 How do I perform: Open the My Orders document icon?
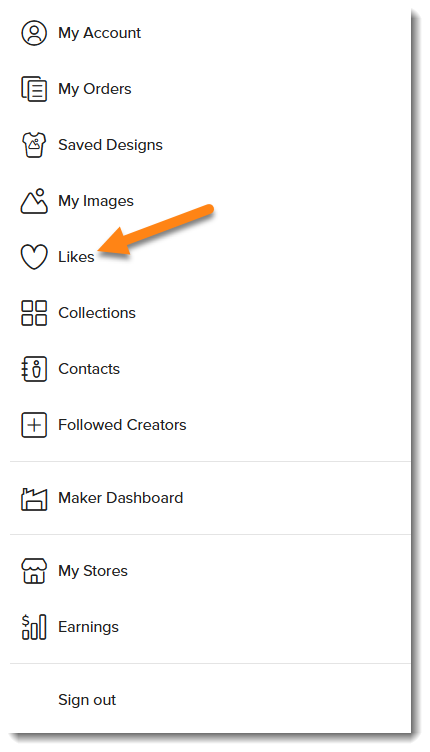tap(34, 89)
